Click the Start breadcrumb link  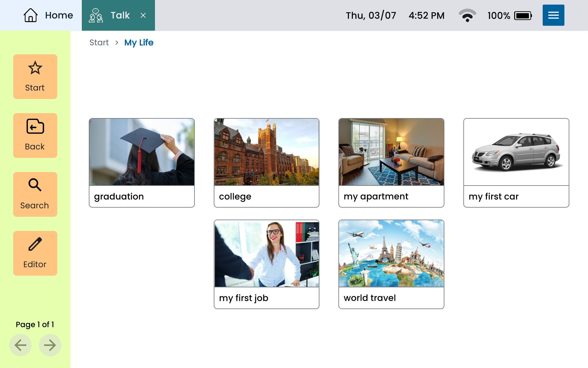(x=99, y=43)
